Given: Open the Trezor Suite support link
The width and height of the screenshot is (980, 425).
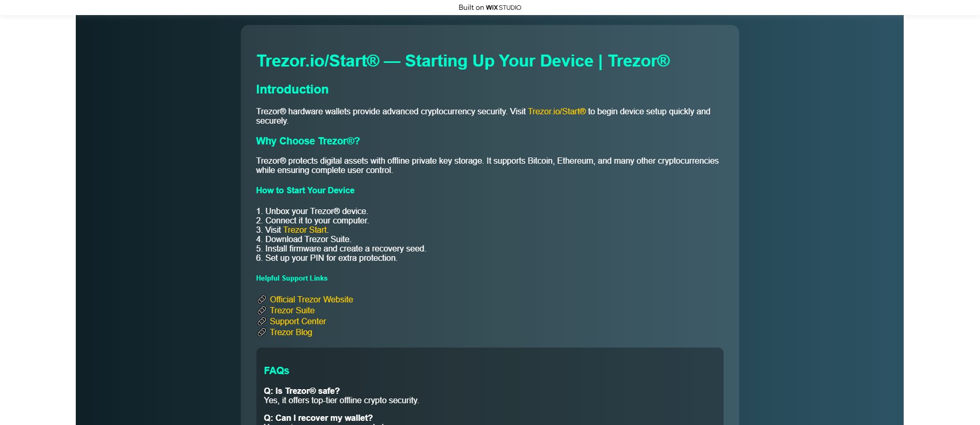Looking at the screenshot, I should [x=292, y=310].
